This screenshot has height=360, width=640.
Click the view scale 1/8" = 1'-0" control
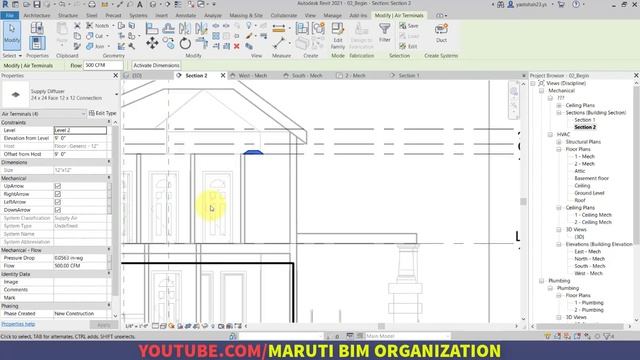[x=136, y=326]
